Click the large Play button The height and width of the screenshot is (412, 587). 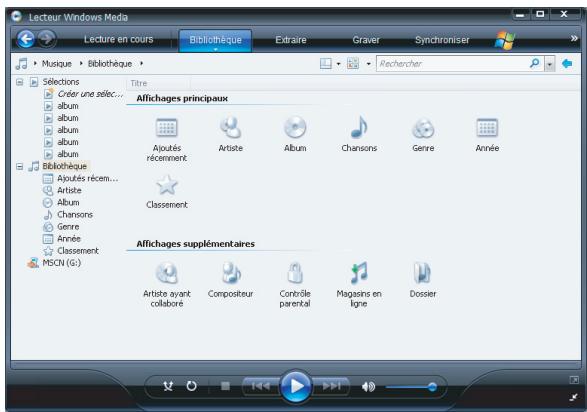(x=295, y=386)
